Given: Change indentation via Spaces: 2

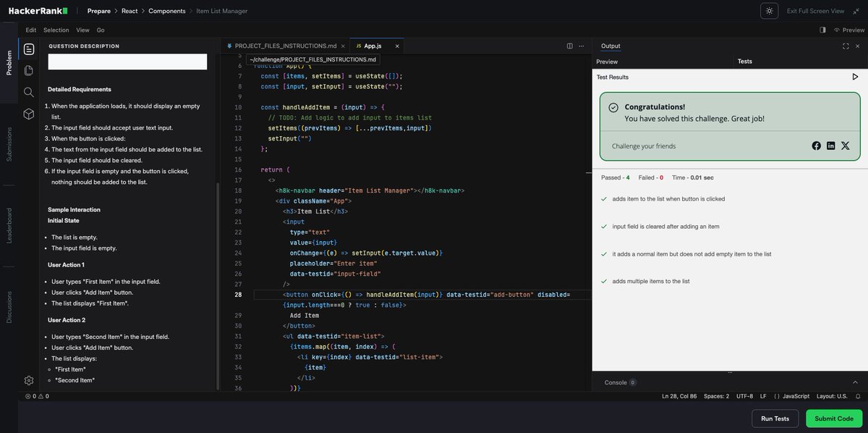Looking at the screenshot, I should click(x=717, y=396).
